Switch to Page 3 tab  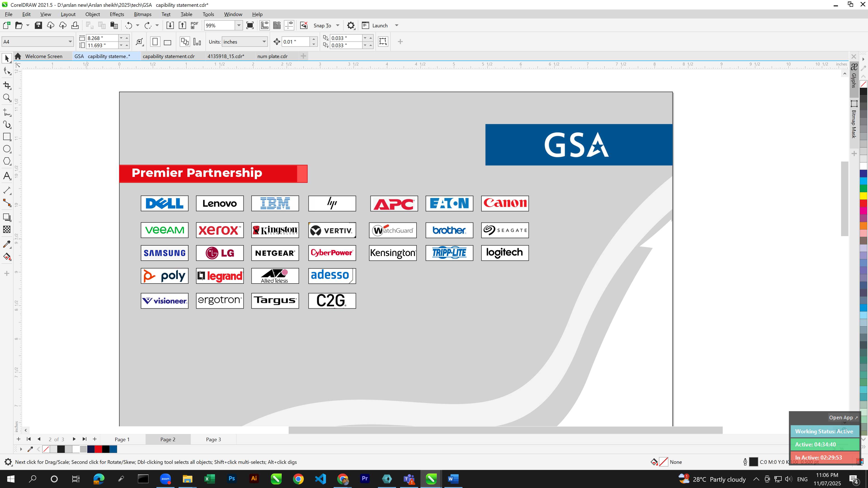(x=213, y=439)
